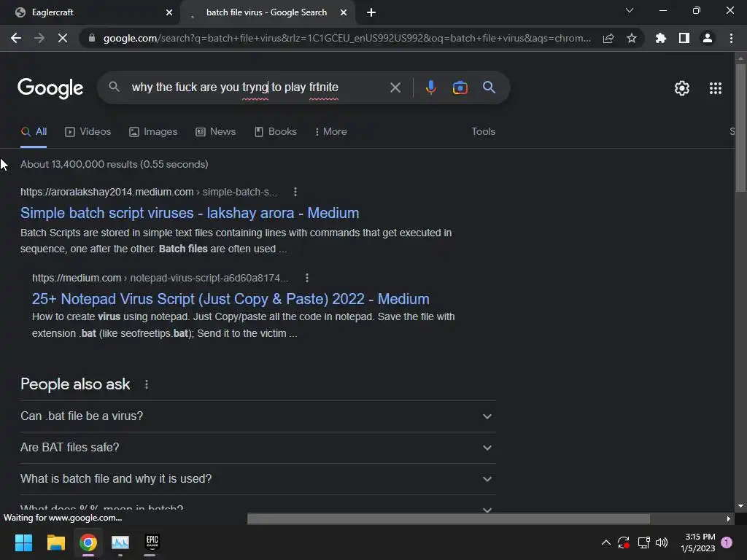Switch to Books results
Screen dimensions: 747x560
pyautogui.click(x=275, y=131)
